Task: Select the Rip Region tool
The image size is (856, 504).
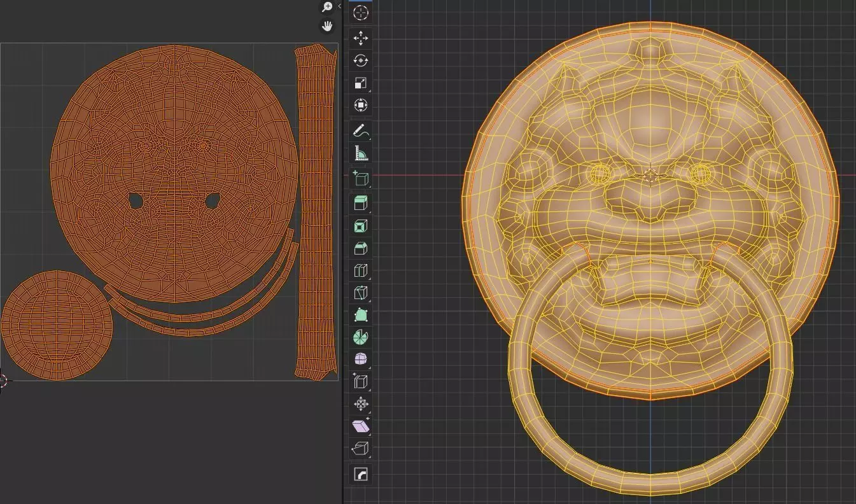Action: click(x=361, y=449)
